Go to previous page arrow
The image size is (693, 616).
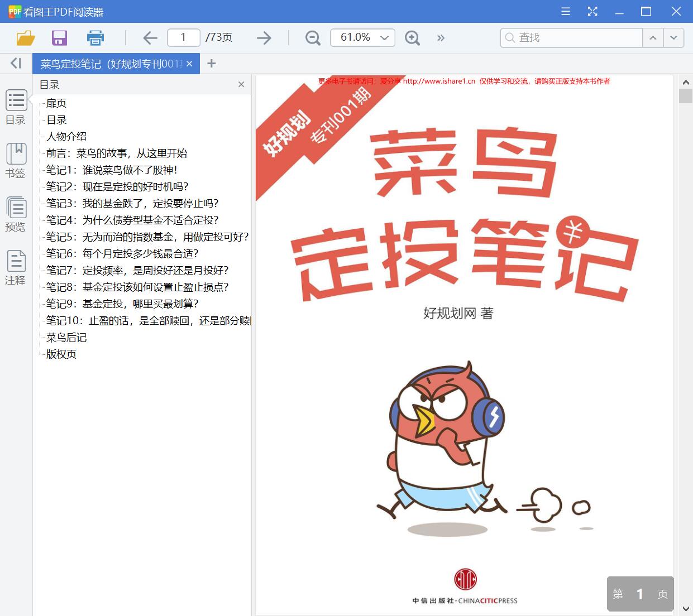click(x=150, y=38)
